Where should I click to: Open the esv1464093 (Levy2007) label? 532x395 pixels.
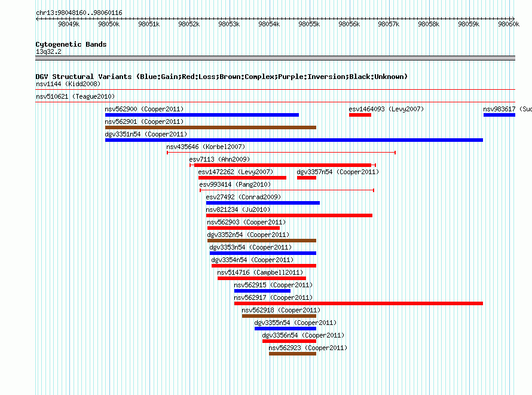386,109
